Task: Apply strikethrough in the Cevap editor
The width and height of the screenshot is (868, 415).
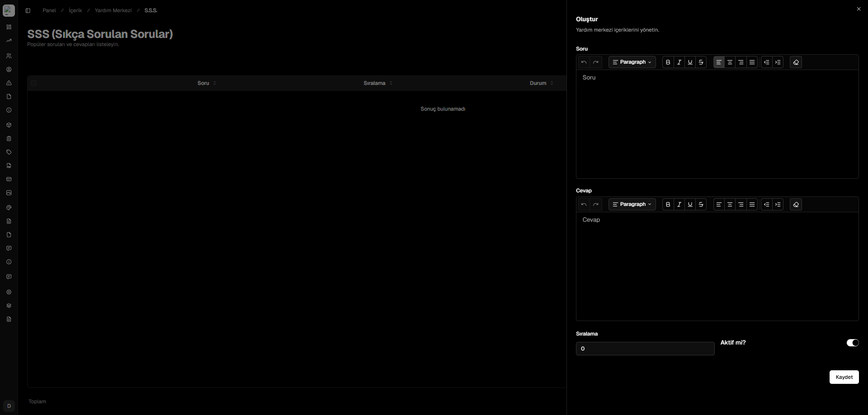Action: 701,205
